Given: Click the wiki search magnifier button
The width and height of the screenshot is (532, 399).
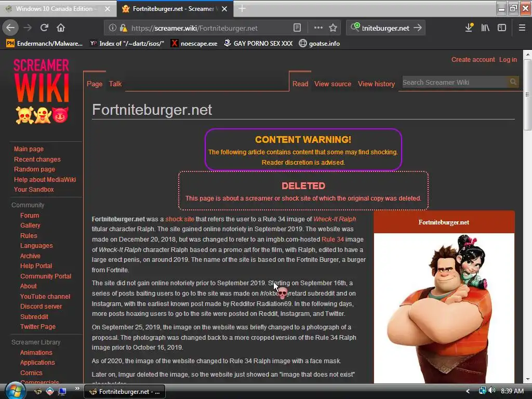Looking at the screenshot, I should pyautogui.click(x=513, y=82).
